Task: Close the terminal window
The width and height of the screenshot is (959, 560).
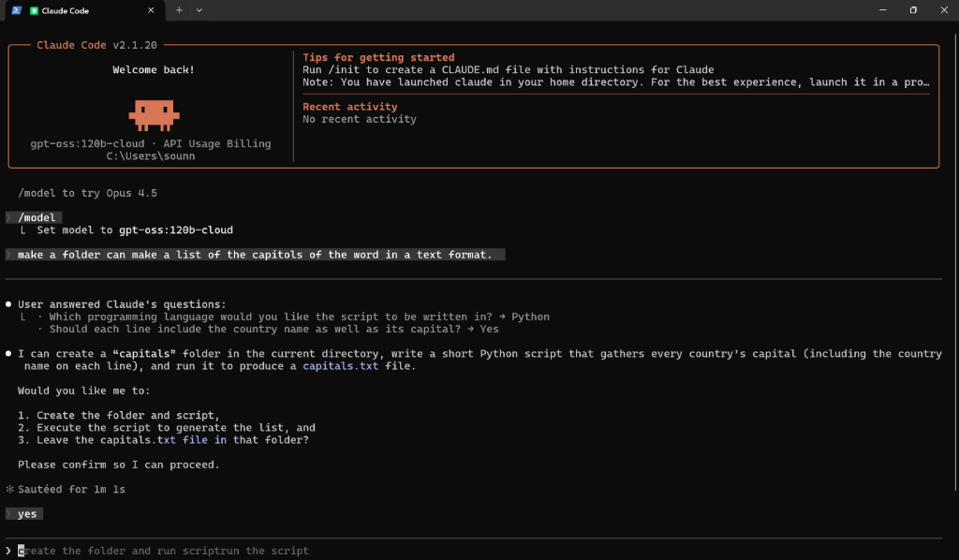Action: pos(944,9)
